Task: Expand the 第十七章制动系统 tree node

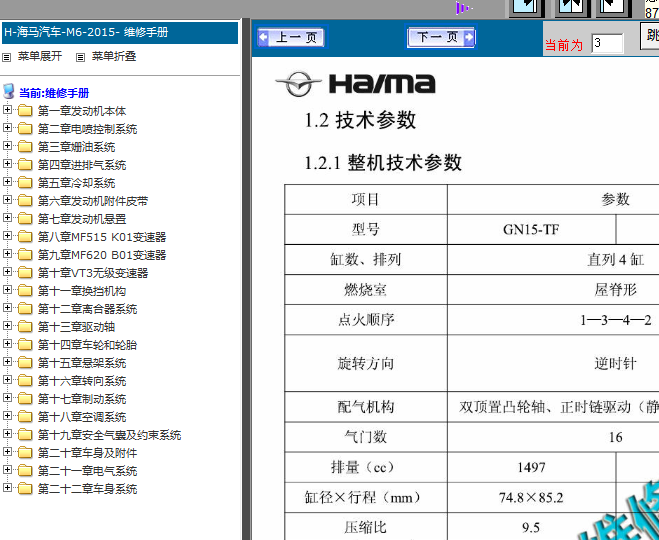Action: [x=7, y=398]
